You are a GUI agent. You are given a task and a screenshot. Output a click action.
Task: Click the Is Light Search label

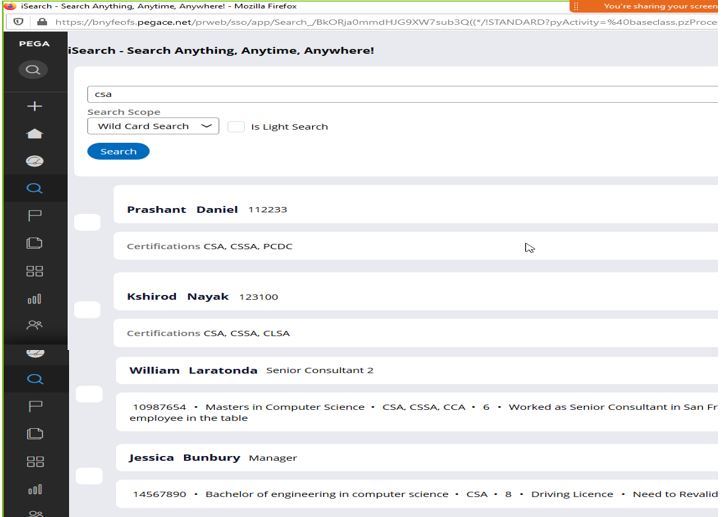pyautogui.click(x=290, y=127)
